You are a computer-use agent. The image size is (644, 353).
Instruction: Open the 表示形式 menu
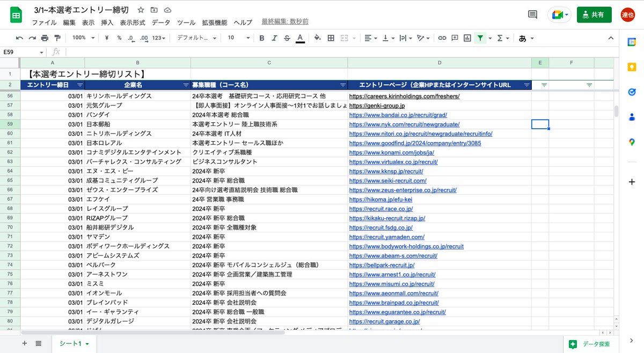click(x=133, y=23)
